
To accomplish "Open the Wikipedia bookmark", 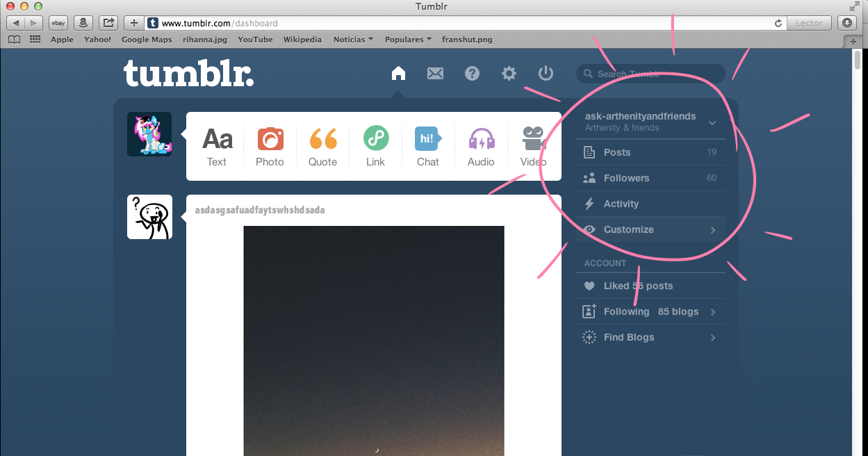I will 302,40.
